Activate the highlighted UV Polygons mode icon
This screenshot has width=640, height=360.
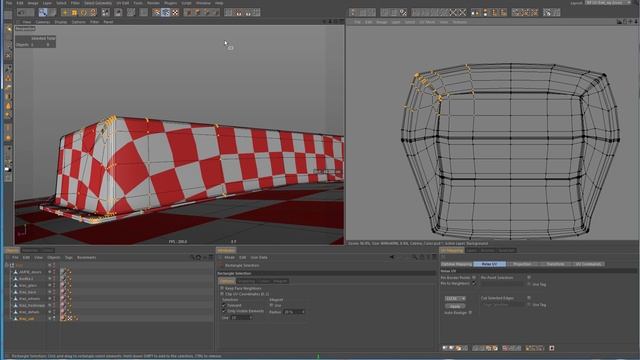click(x=165, y=13)
